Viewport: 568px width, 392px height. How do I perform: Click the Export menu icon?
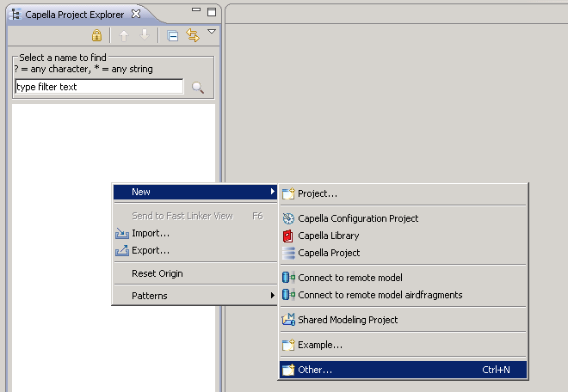coord(122,250)
